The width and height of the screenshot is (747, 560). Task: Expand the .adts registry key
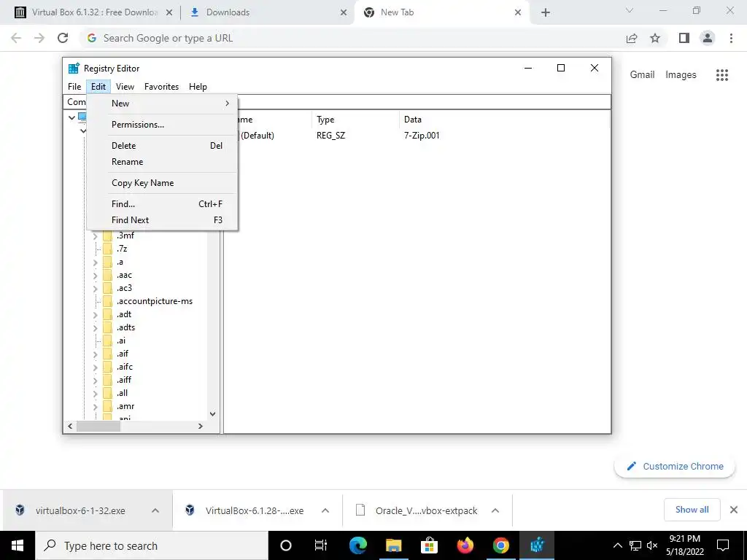tap(95, 328)
